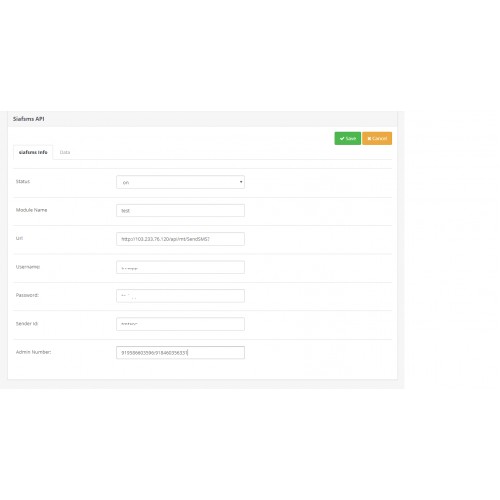
Task: Open the Data tab
Action: [65, 152]
